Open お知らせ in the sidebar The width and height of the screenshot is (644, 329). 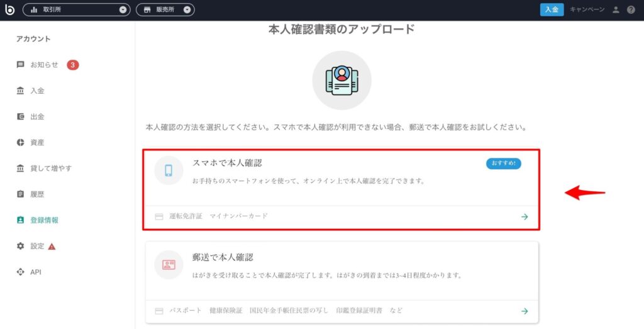point(45,65)
